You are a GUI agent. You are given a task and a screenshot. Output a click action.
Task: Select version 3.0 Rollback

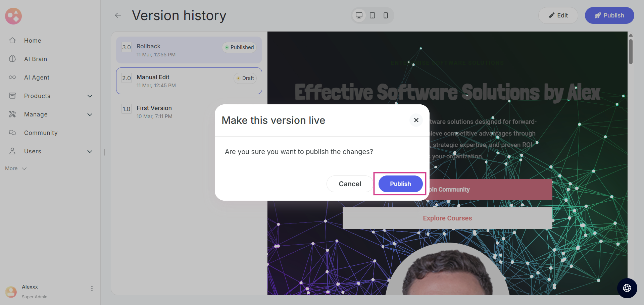[189, 50]
